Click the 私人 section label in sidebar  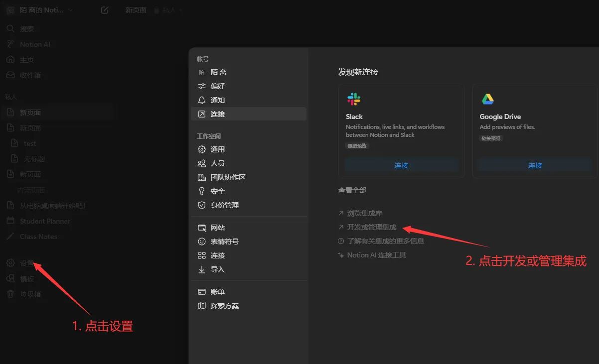pos(10,97)
